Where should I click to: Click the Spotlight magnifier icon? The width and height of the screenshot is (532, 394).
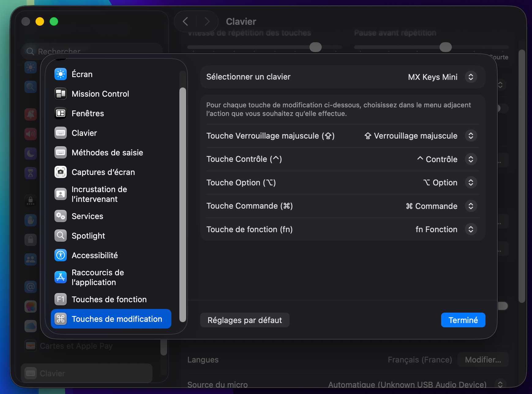click(61, 236)
